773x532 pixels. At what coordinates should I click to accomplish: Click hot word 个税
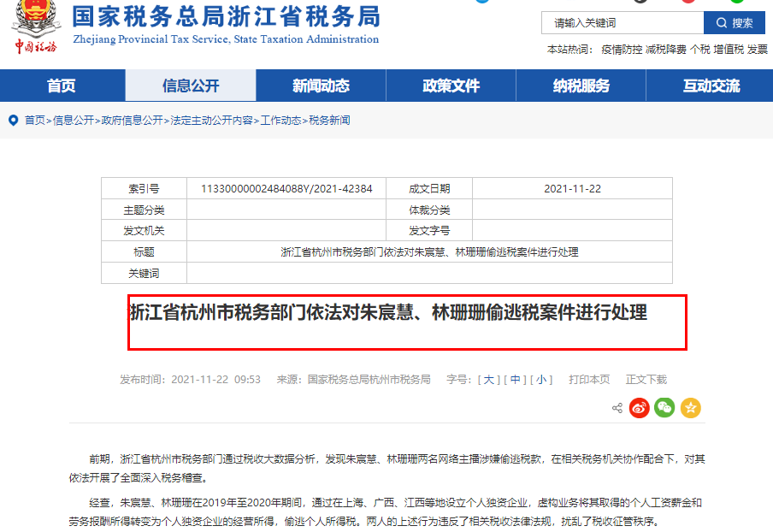700,50
